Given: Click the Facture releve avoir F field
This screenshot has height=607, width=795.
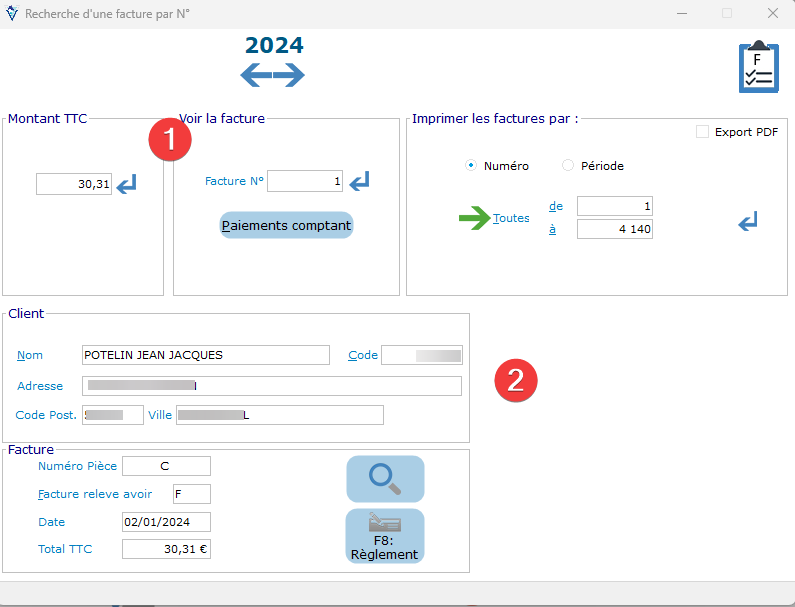Looking at the screenshot, I should (192, 494).
